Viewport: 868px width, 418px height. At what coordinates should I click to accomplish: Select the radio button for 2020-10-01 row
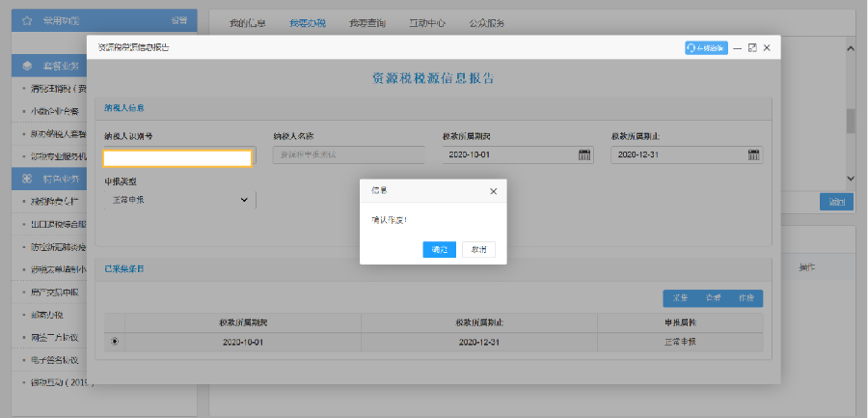(x=115, y=342)
